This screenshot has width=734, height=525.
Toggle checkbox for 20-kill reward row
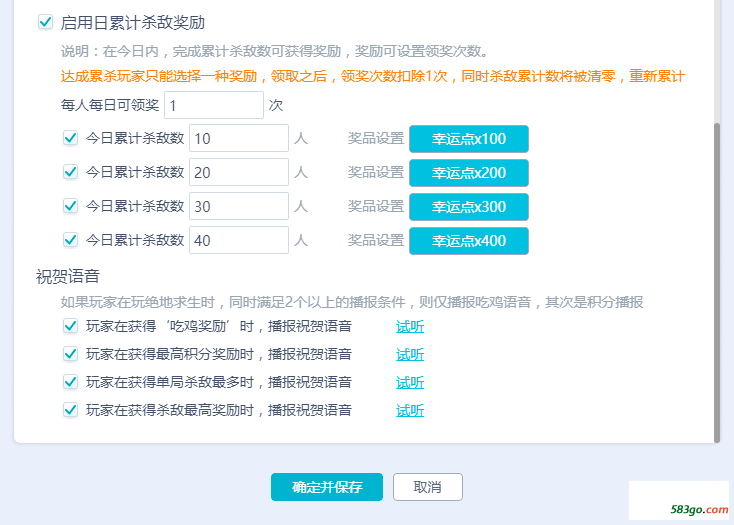[70, 172]
